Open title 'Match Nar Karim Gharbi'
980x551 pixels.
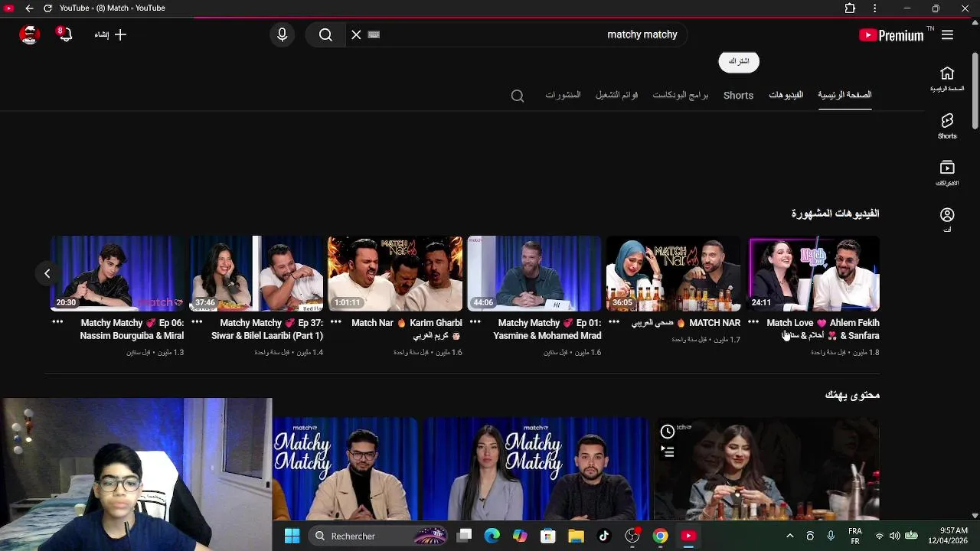pos(407,329)
